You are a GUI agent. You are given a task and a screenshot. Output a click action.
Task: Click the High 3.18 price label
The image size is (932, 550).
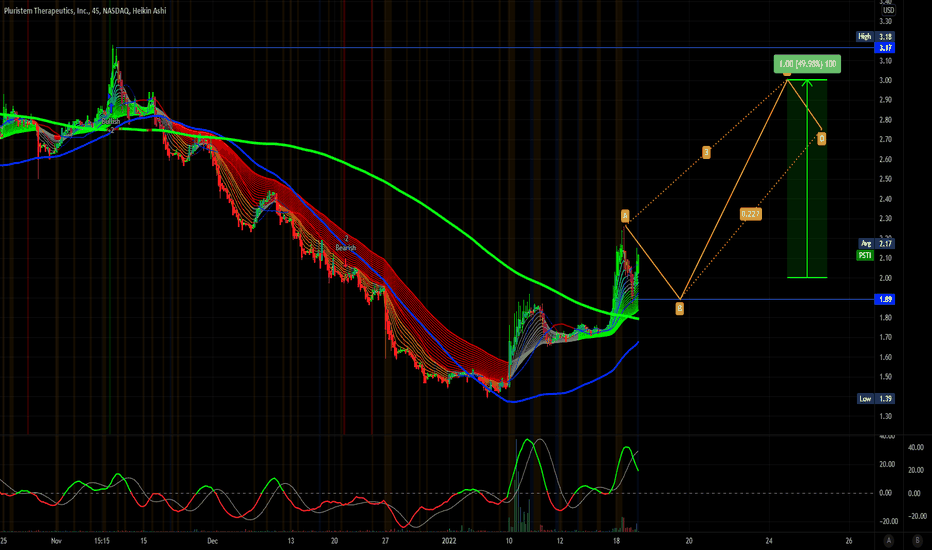point(875,36)
